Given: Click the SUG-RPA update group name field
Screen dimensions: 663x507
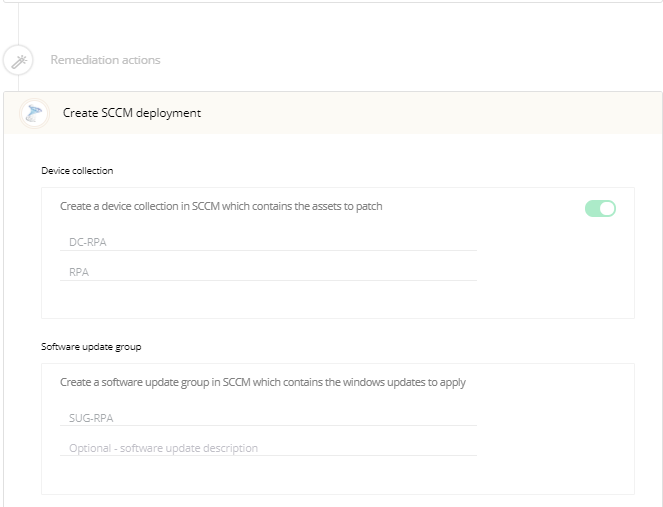Looking at the screenshot, I should [x=268, y=417].
